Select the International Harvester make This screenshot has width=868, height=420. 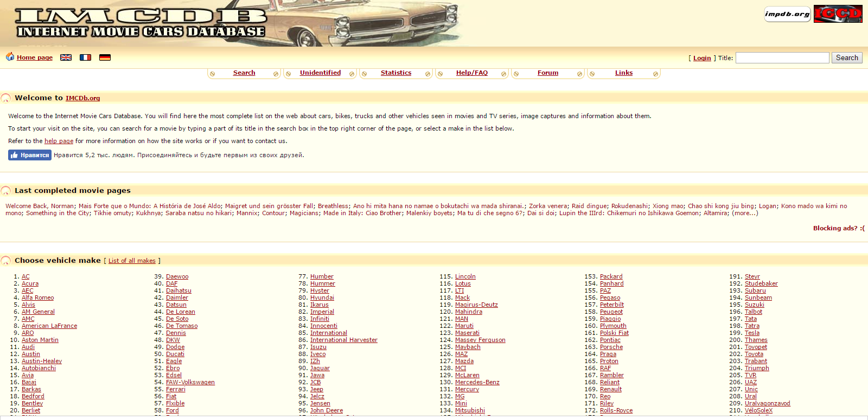344,340
